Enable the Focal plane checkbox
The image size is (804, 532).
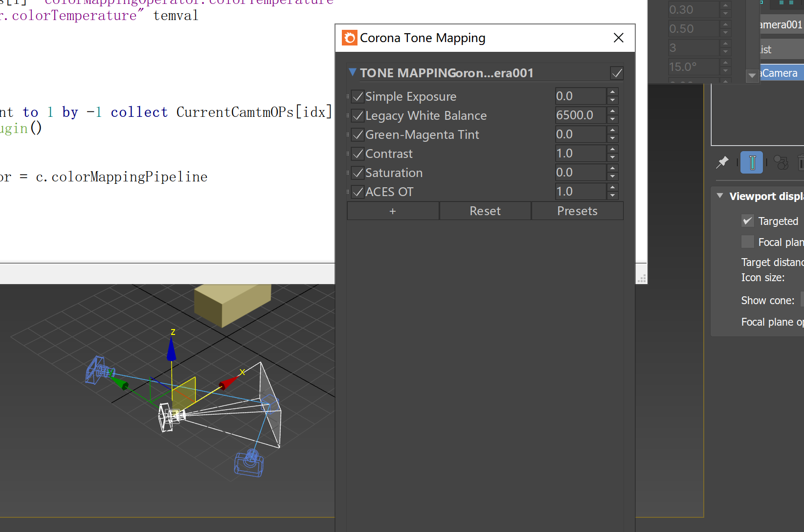[747, 242]
